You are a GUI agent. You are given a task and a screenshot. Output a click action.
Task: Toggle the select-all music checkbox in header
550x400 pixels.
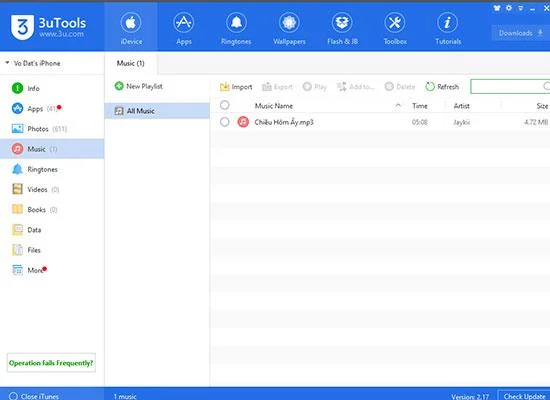pyautogui.click(x=224, y=105)
